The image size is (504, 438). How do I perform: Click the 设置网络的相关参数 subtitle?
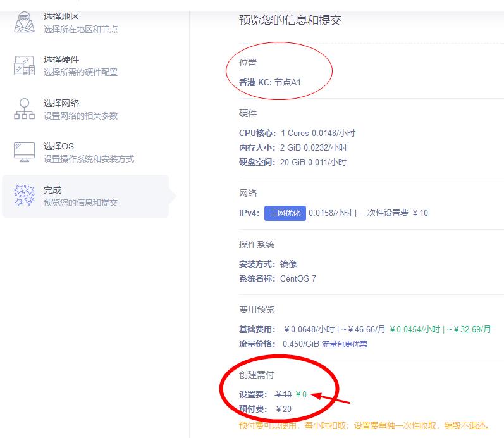(81, 116)
